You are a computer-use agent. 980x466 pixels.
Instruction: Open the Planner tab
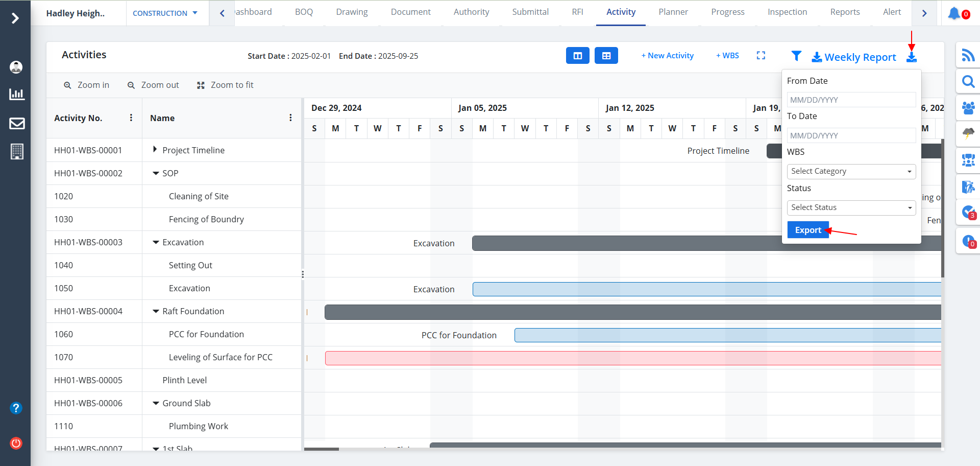coord(673,12)
